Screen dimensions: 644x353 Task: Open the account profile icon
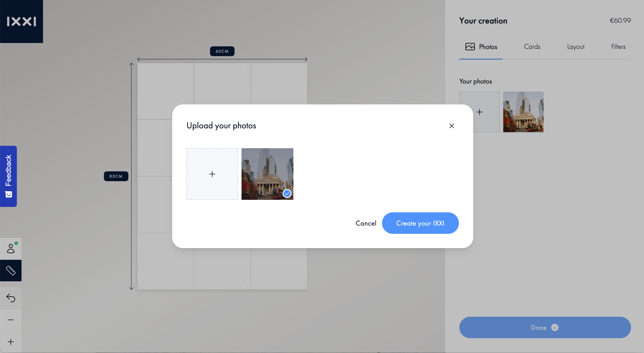click(x=11, y=249)
